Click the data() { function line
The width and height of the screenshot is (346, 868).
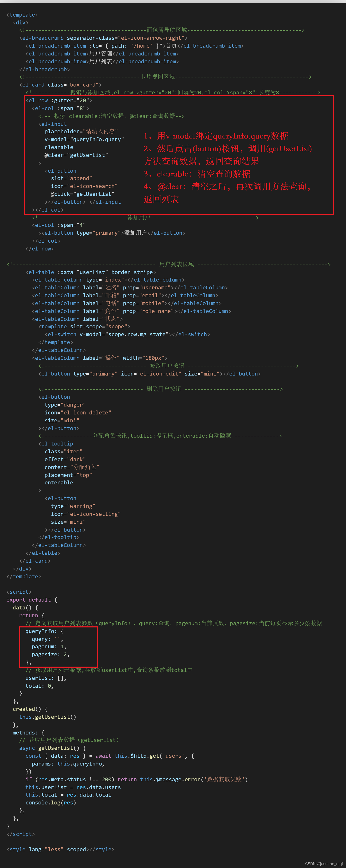tap(25, 608)
